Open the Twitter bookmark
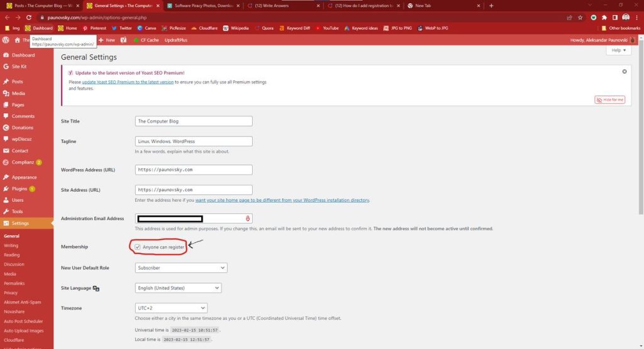Image resolution: width=644 pixels, height=349 pixels. 121,28
